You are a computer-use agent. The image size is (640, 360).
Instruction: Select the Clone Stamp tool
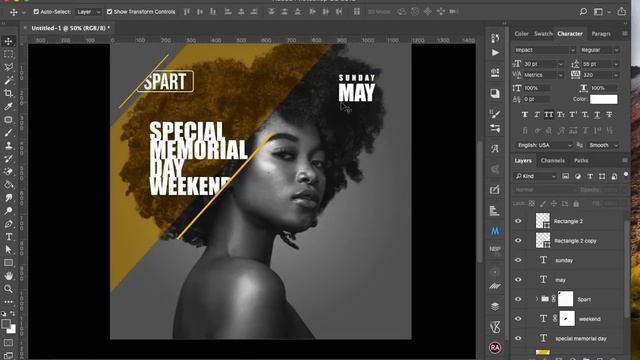click(8, 146)
